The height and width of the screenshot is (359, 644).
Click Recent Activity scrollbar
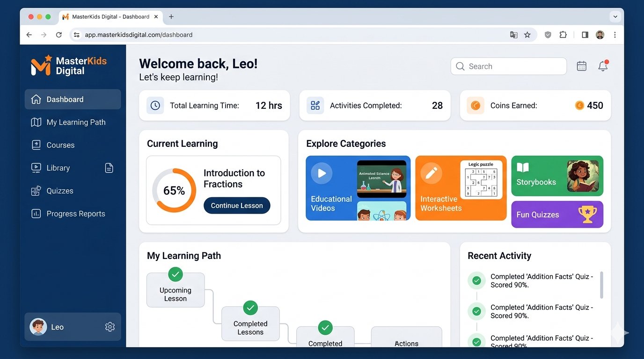click(601, 285)
